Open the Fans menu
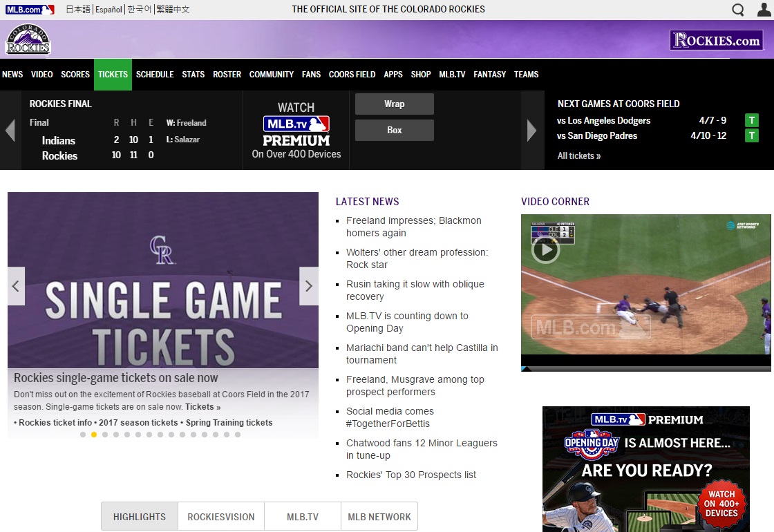Image resolution: width=774 pixels, height=532 pixels. (312, 75)
